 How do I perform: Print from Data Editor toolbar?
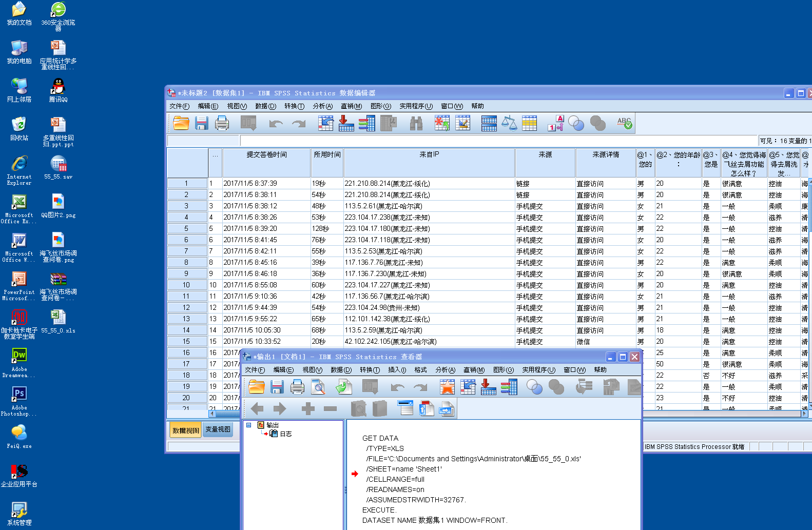(222, 123)
